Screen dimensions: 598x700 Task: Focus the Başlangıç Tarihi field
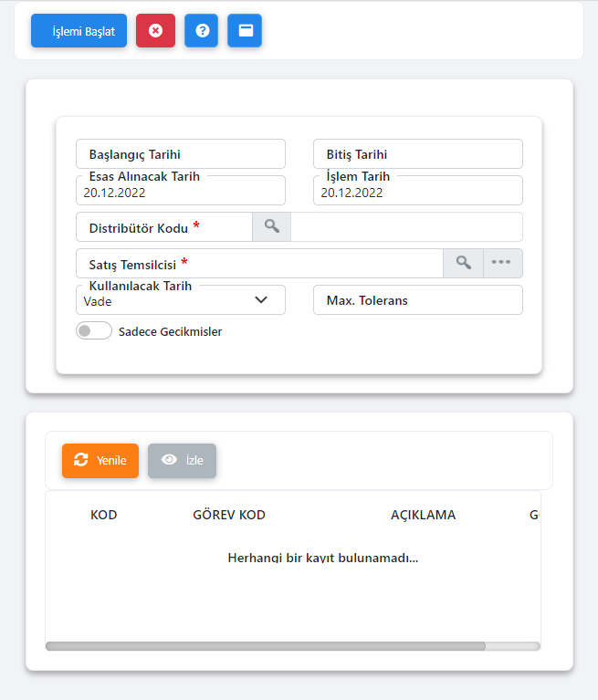181,154
